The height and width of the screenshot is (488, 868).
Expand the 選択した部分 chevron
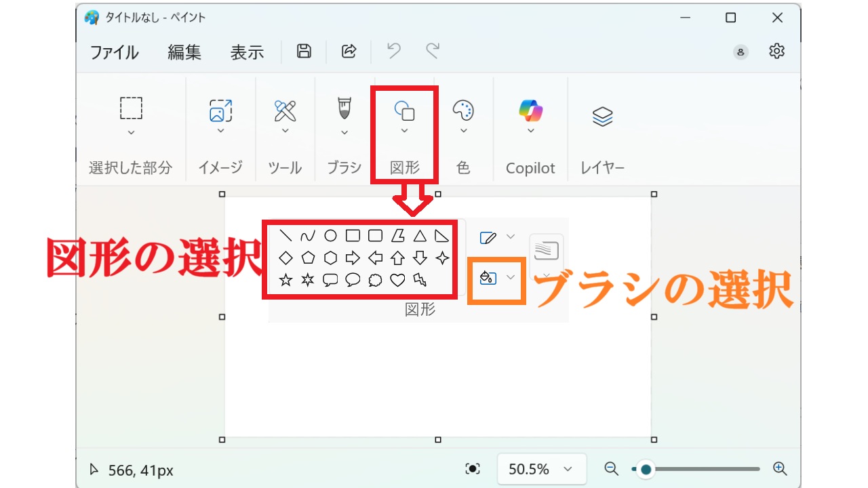point(131,132)
